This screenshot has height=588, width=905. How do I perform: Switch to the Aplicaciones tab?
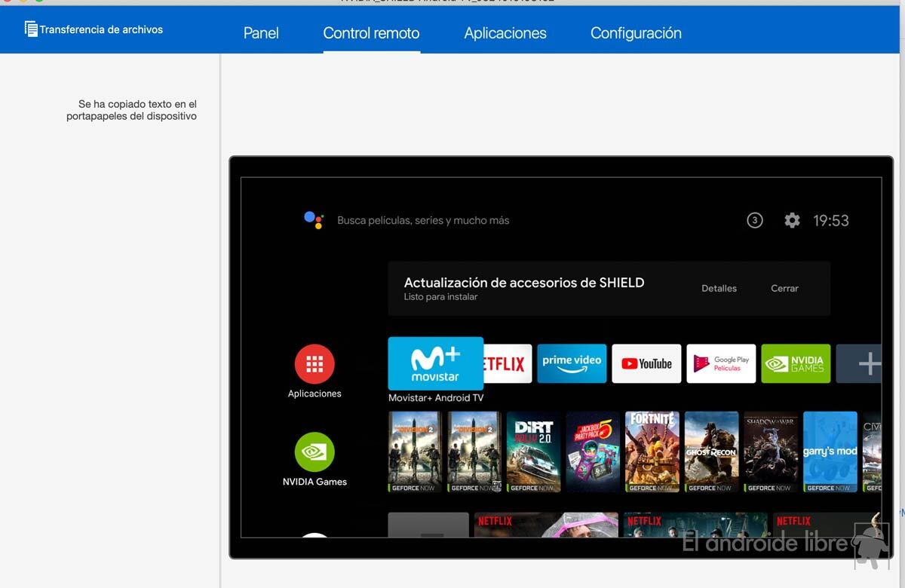click(x=505, y=33)
